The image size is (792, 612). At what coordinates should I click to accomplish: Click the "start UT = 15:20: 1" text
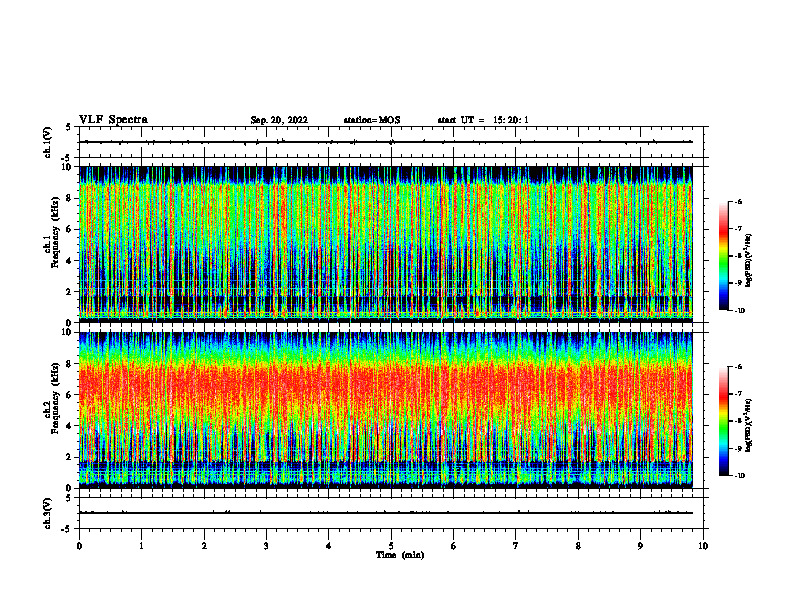point(483,120)
